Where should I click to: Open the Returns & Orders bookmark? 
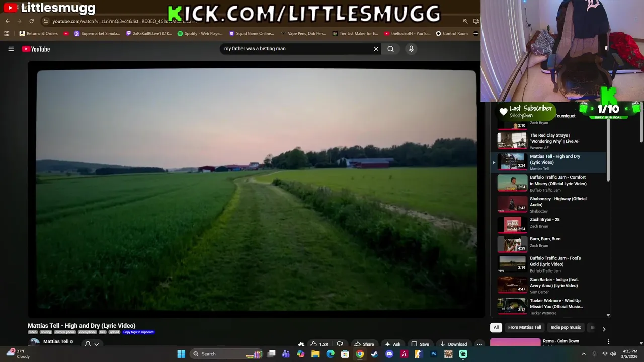(x=39, y=34)
